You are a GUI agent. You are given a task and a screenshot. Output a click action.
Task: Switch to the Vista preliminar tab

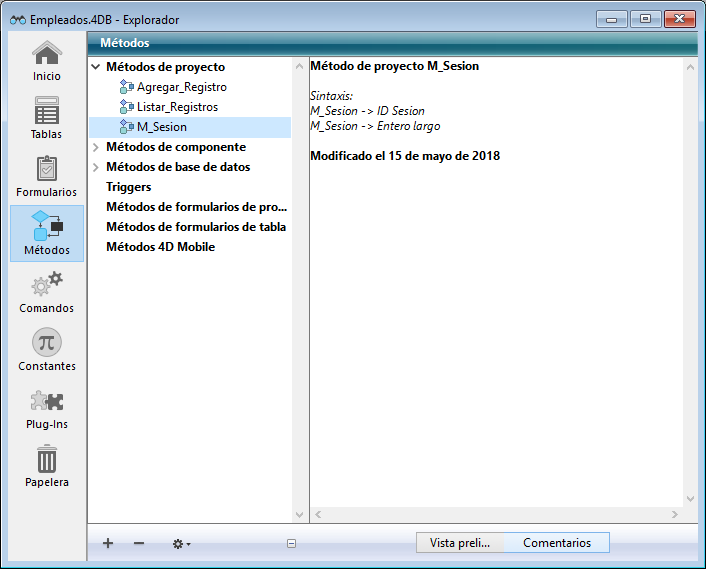click(x=459, y=543)
